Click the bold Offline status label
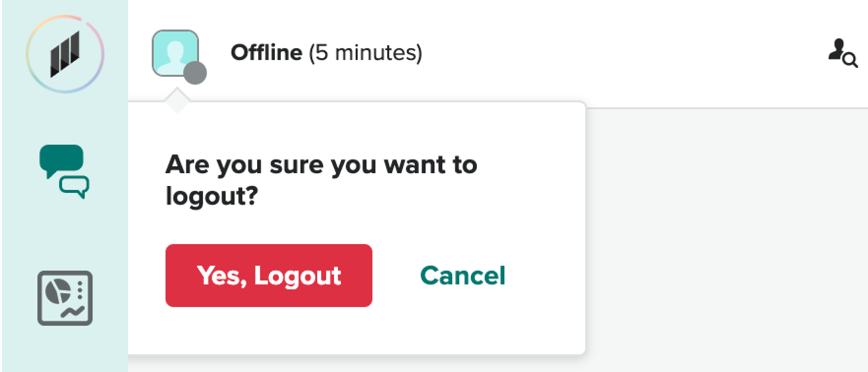This screenshot has height=372, width=868. (x=267, y=53)
